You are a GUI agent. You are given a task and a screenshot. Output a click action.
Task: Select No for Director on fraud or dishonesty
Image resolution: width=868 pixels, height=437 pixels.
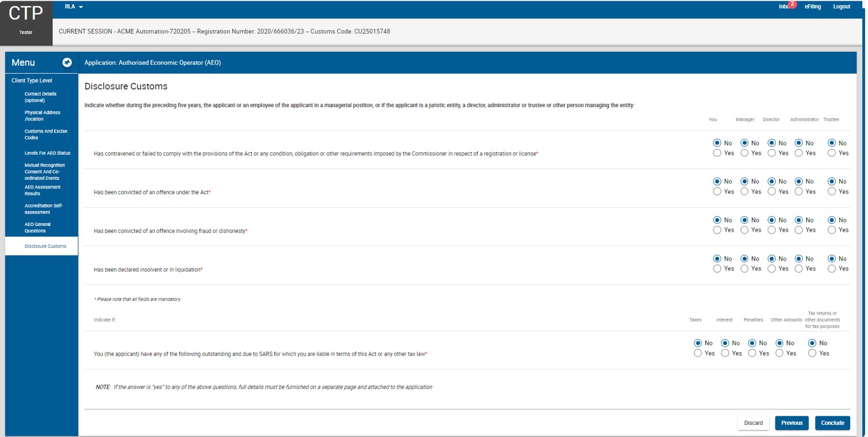pyautogui.click(x=771, y=220)
